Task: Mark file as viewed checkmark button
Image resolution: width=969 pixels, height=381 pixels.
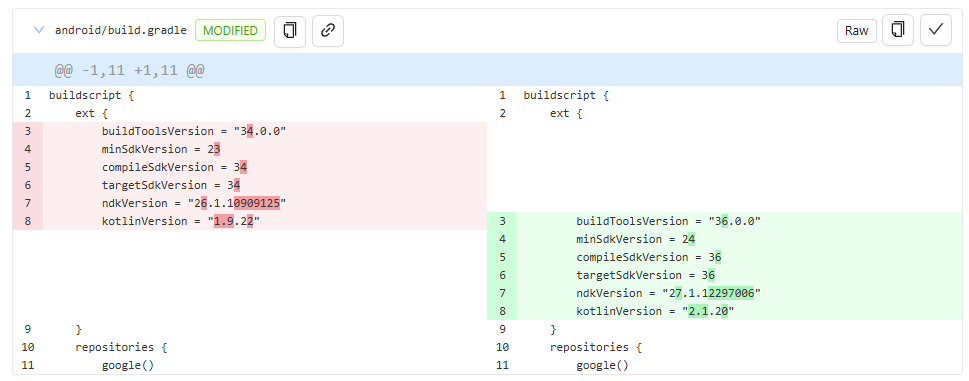Action: (936, 30)
